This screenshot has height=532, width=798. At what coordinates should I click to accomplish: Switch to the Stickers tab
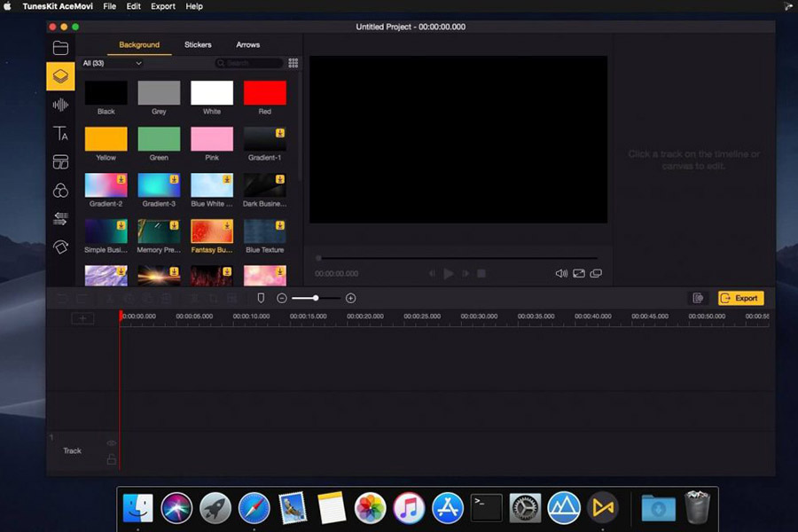tap(197, 44)
